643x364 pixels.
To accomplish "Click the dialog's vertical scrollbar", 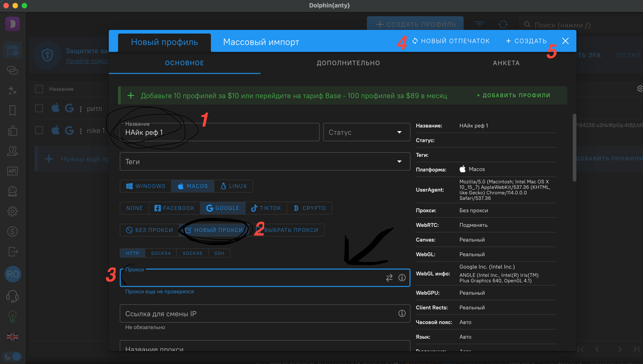I will pyautogui.click(x=574, y=148).
